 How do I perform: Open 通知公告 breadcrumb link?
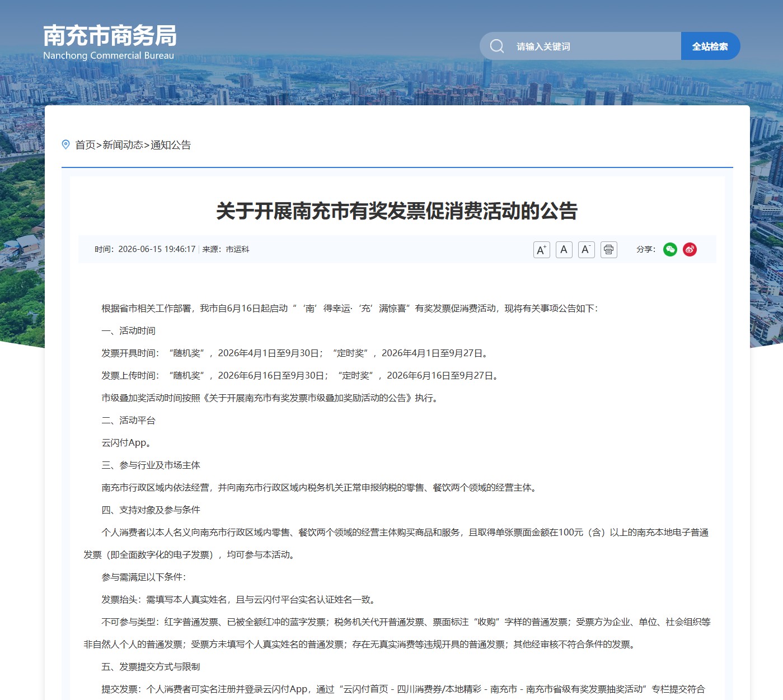[171, 145]
